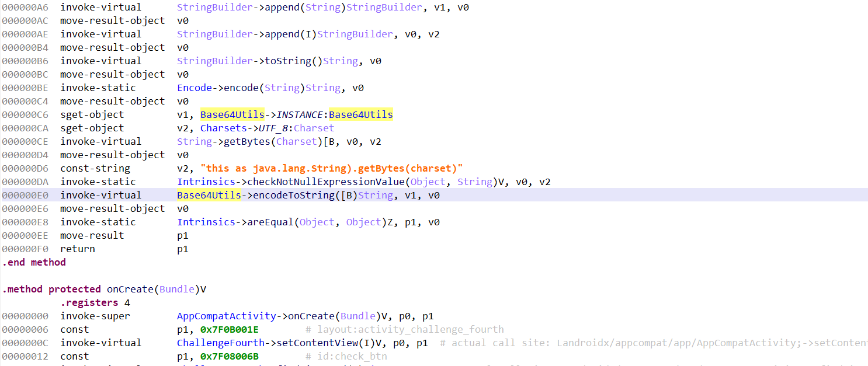Click the .end method directive line
Image resolution: width=868 pixels, height=366 pixels.
(x=34, y=262)
